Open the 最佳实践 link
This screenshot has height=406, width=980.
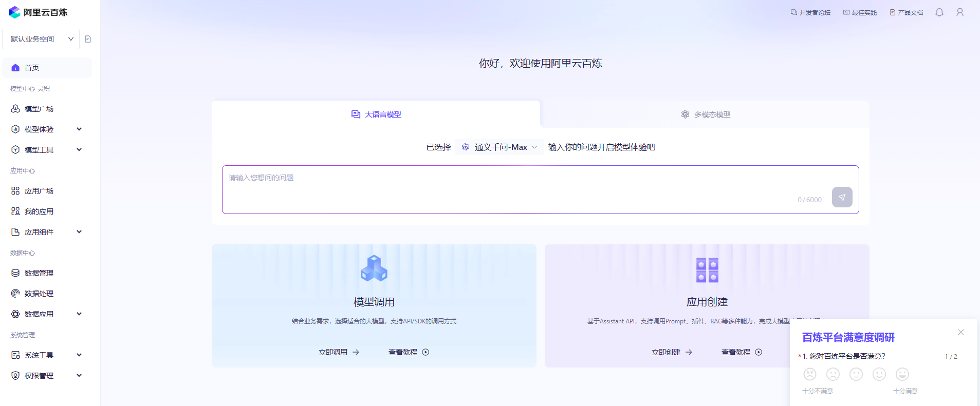click(x=860, y=12)
